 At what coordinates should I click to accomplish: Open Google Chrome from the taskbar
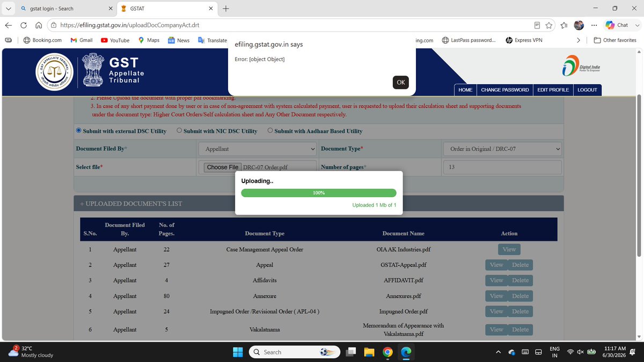pos(387,352)
